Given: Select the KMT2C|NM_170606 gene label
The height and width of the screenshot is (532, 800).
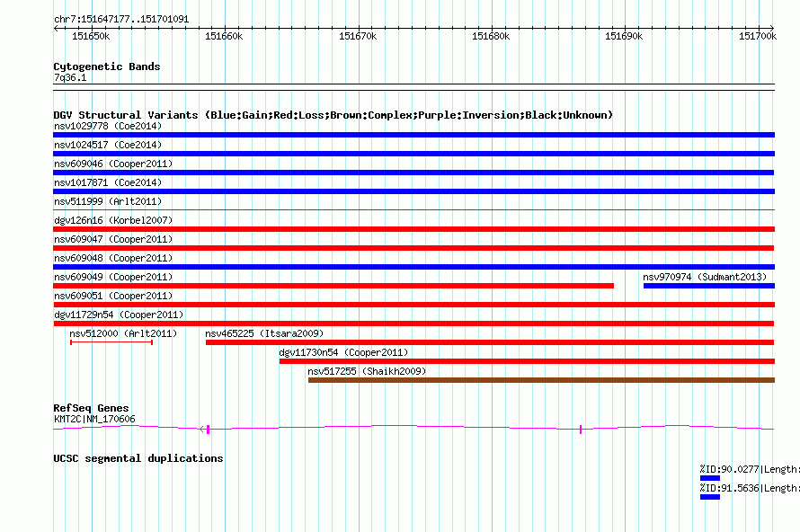Looking at the screenshot, I should (x=94, y=420).
